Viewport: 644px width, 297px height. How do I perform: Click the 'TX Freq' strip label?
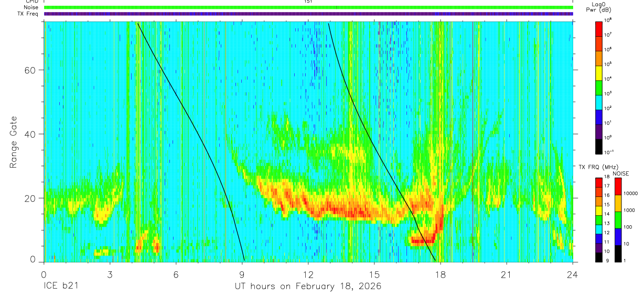point(28,14)
